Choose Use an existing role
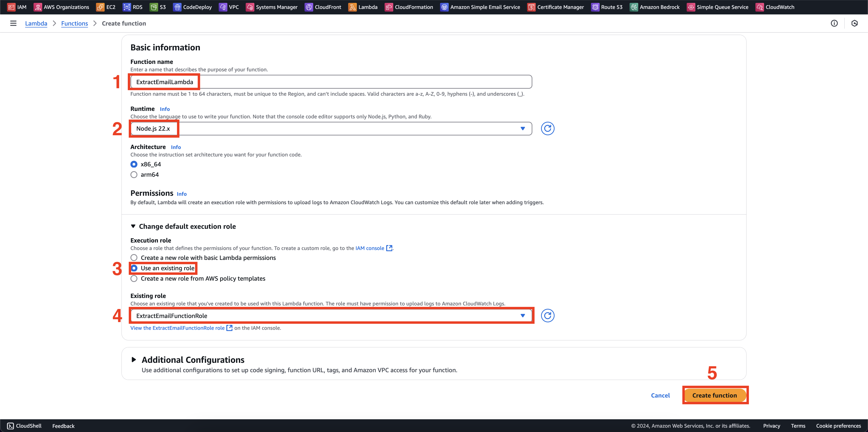 134,268
